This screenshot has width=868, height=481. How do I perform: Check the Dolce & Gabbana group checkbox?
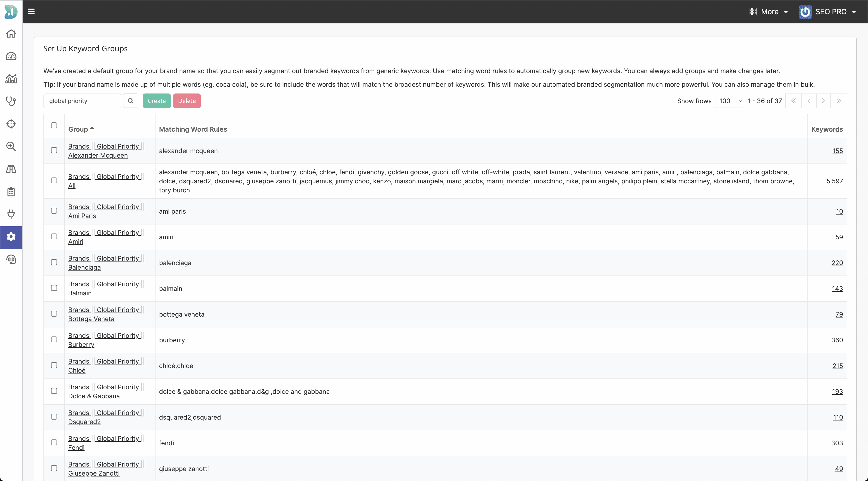coord(54,391)
